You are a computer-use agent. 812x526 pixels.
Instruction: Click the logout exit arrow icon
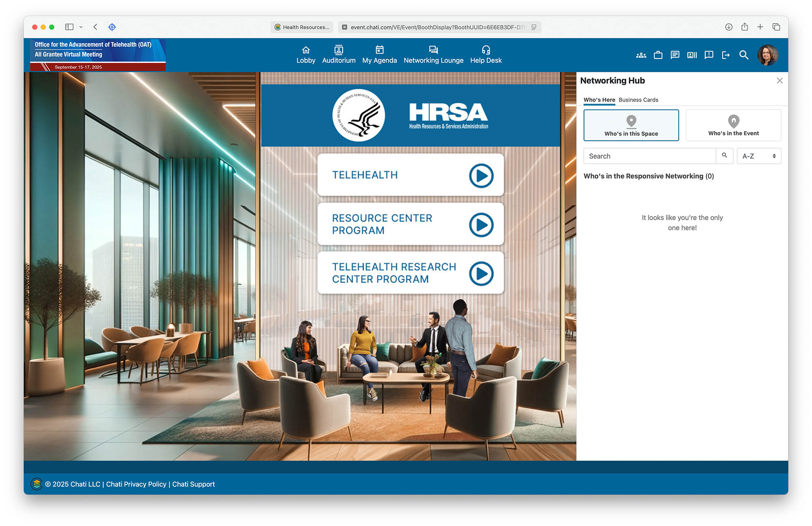(726, 55)
